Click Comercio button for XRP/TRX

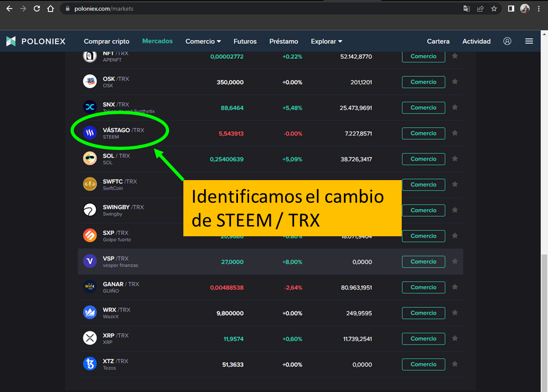point(423,338)
